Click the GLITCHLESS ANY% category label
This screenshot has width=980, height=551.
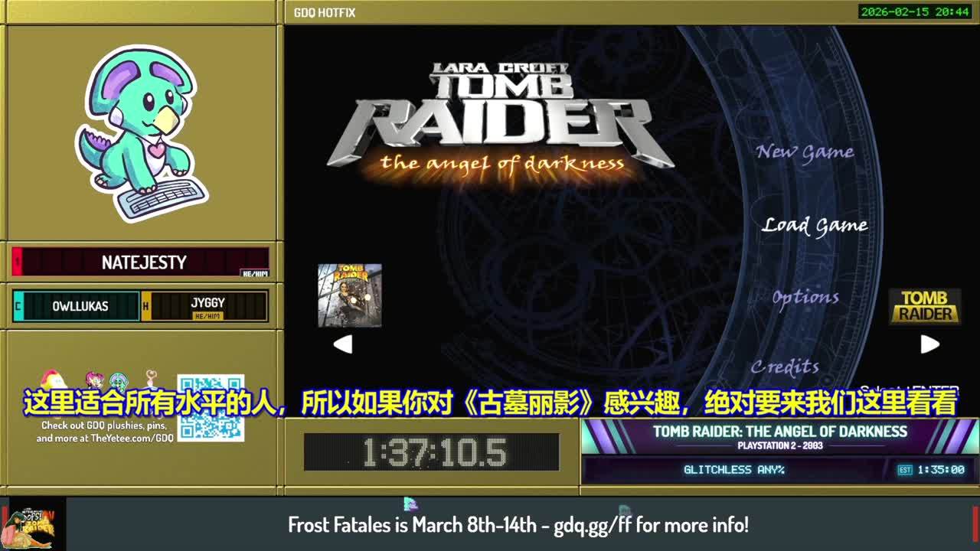click(x=734, y=470)
